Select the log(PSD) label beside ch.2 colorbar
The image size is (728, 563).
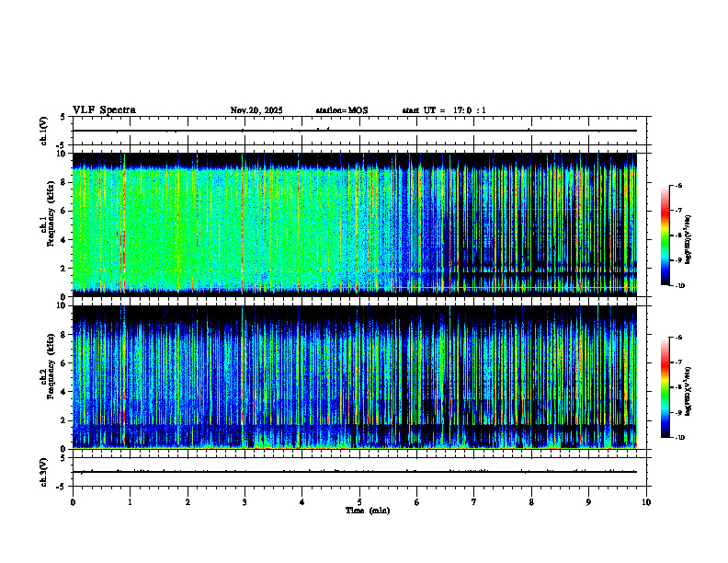click(x=688, y=392)
